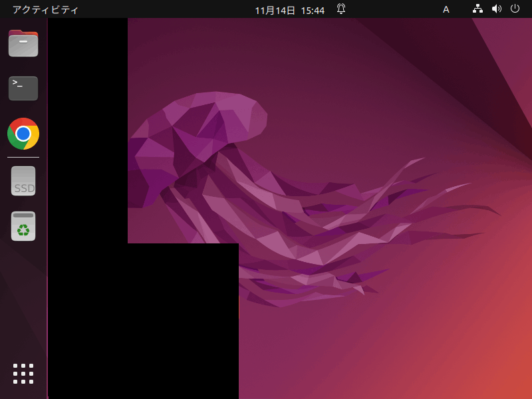Open the Files manager from the dock
The image size is (532, 399).
(x=23, y=43)
